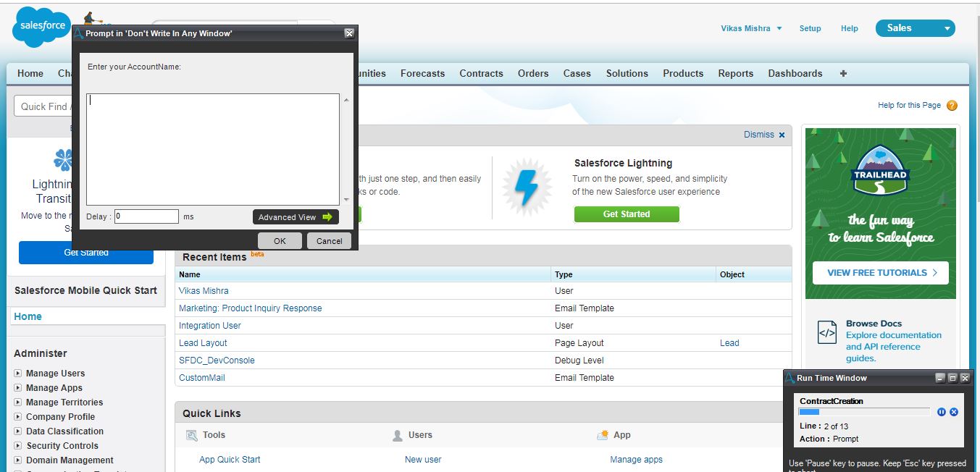Open Marketing: Product Inquiry Response item
Image resolution: width=980 pixels, height=472 pixels.
coord(251,308)
